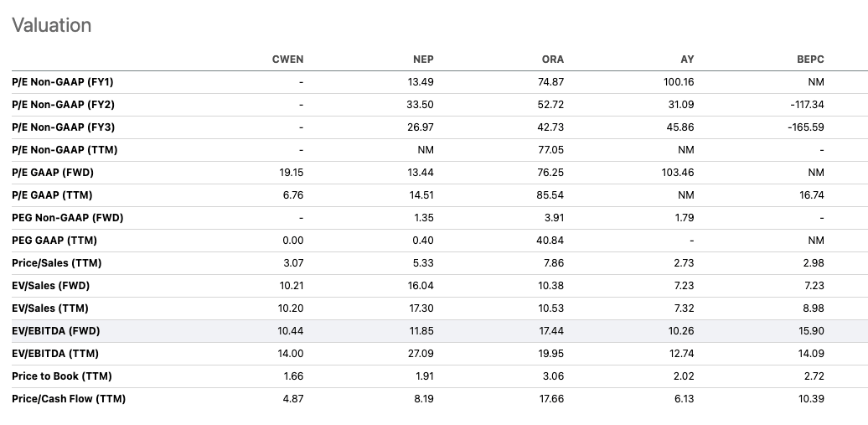
Task: Select AY's 100.16 P/E value cell
Action: pyautogui.click(x=679, y=82)
